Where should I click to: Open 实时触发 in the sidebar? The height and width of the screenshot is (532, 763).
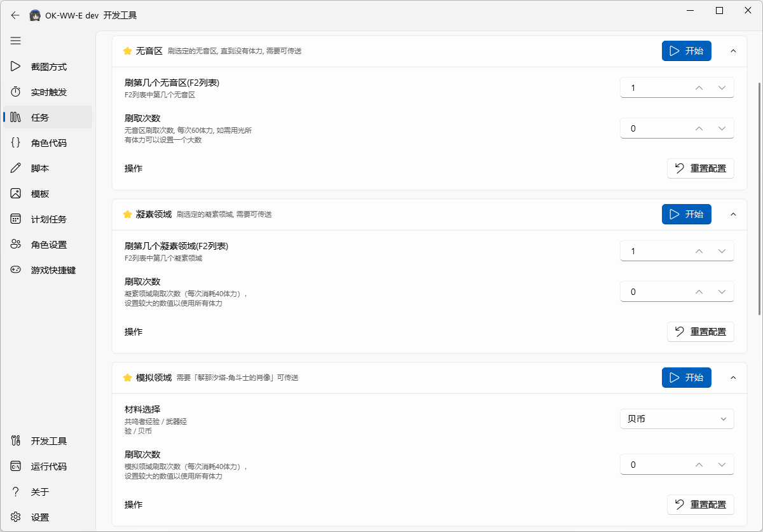[48, 92]
